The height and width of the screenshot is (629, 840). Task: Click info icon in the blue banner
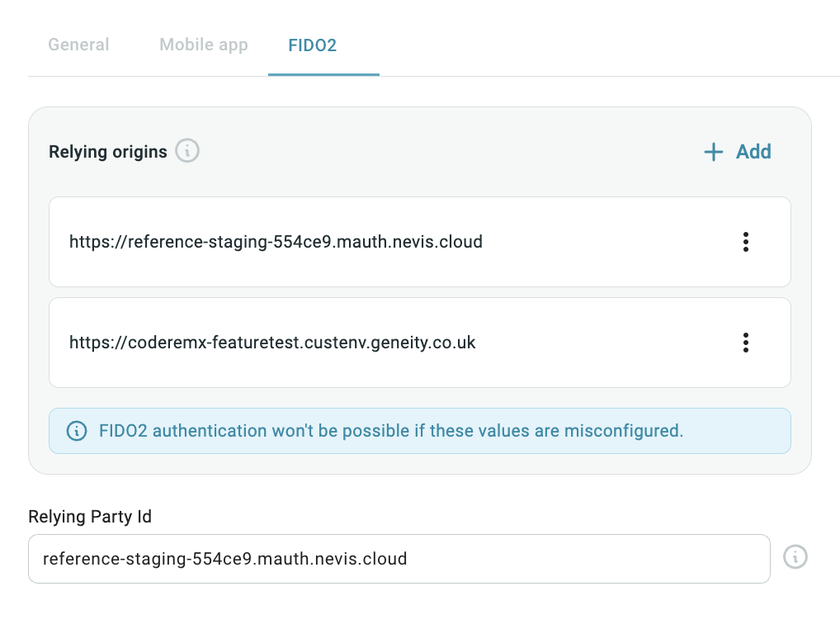77,431
